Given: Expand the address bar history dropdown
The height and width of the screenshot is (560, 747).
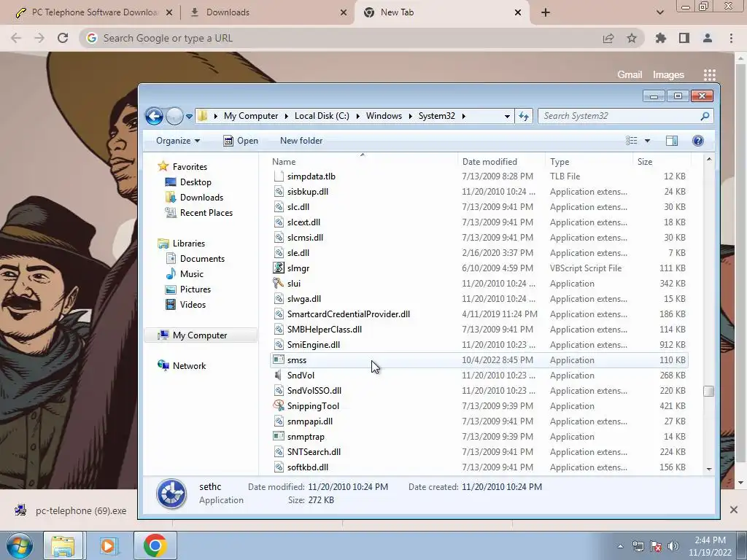Looking at the screenshot, I should (507, 116).
